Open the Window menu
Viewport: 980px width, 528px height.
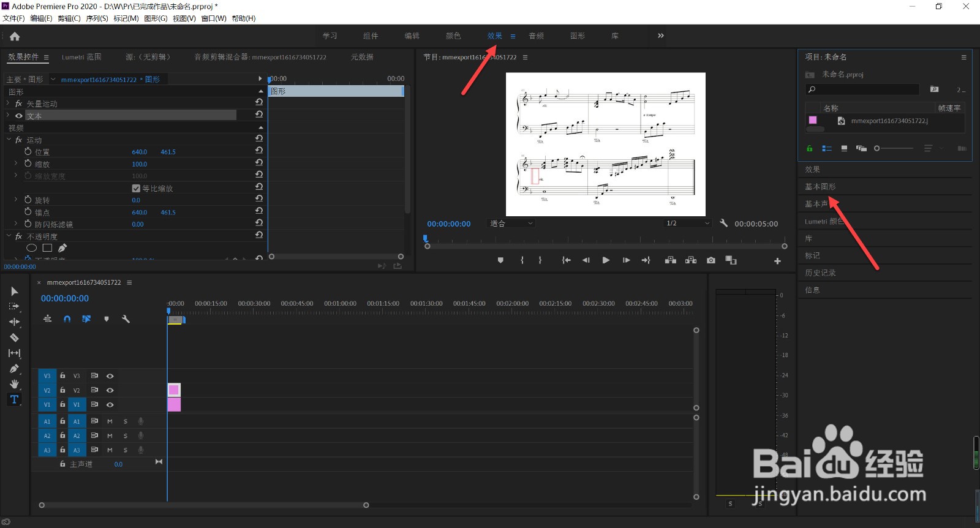[214, 18]
